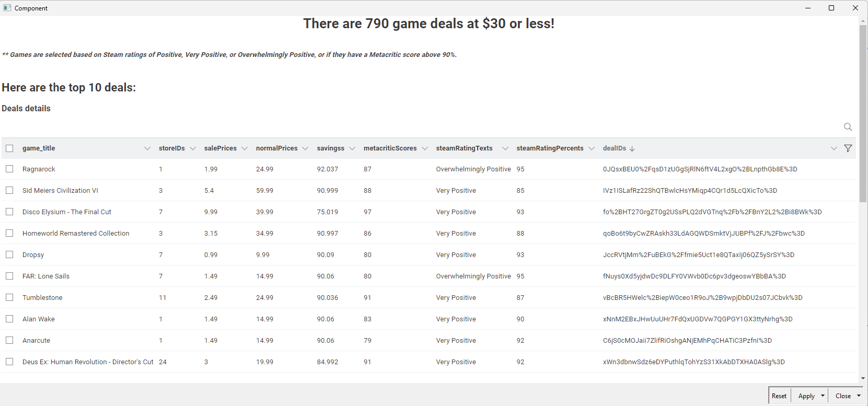The width and height of the screenshot is (868, 406).
Task: Open the storeIDs column dropdown
Action: [193, 148]
